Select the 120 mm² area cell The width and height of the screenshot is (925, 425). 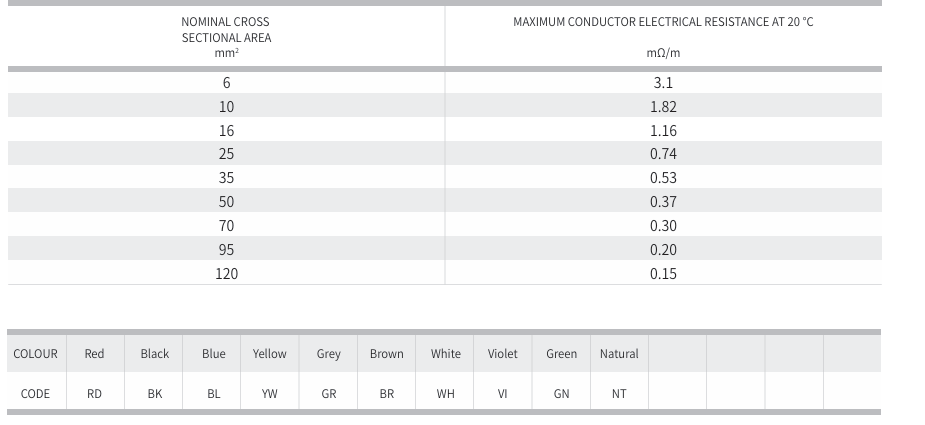226,273
